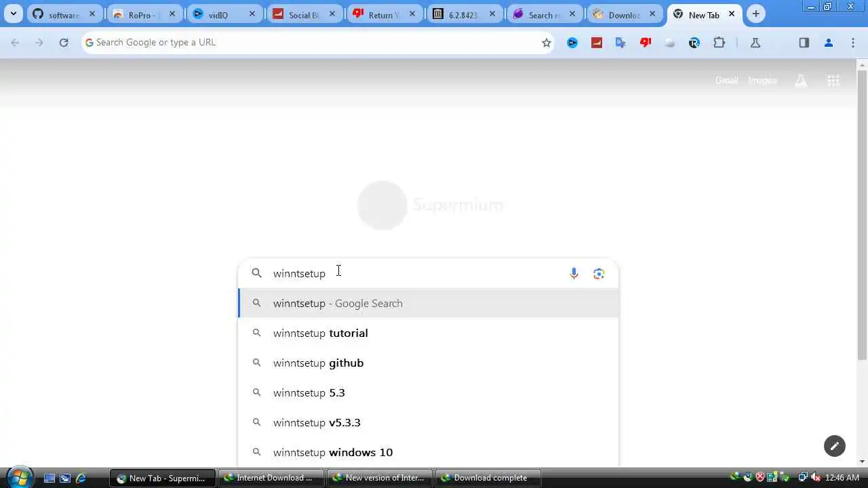Screen dimensions: 868x488
Task: Click the 12:46 AM system clock
Action: click(x=842, y=478)
